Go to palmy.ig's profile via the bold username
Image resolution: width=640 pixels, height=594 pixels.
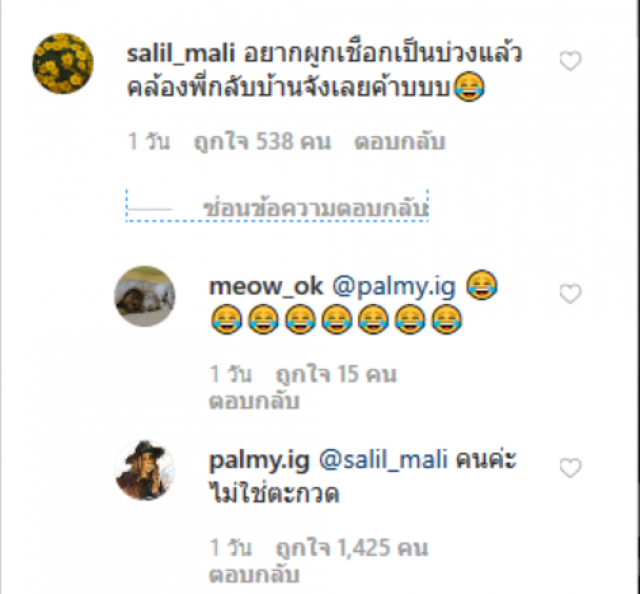coord(259,462)
